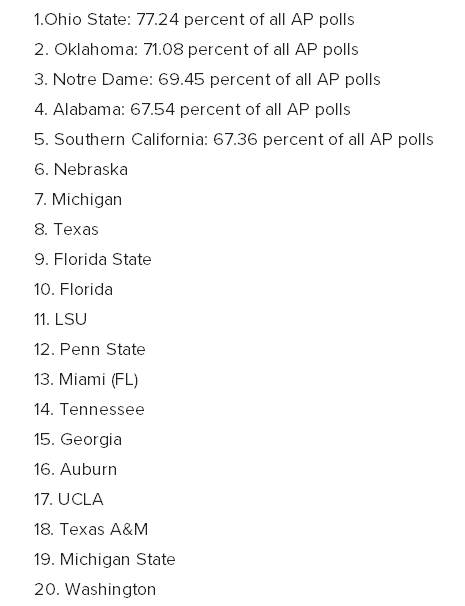Click the UCLA list entry
This screenshot has width=465, height=606.
coord(69,499)
